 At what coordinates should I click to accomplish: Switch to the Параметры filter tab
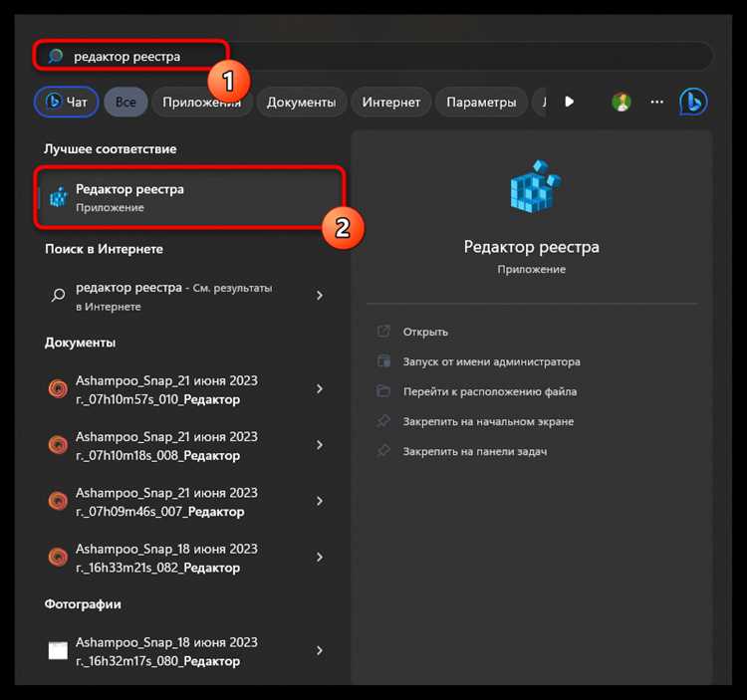tap(481, 102)
